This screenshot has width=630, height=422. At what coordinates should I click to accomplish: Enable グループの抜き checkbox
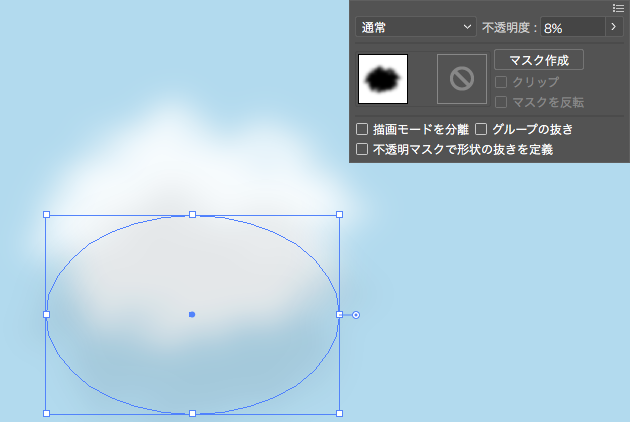tap(481, 129)
